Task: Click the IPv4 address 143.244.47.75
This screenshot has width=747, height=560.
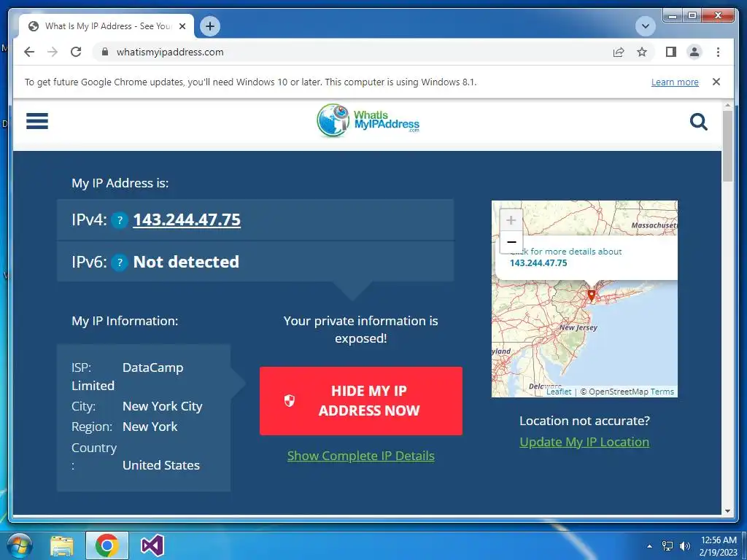Action: (187, 220)
